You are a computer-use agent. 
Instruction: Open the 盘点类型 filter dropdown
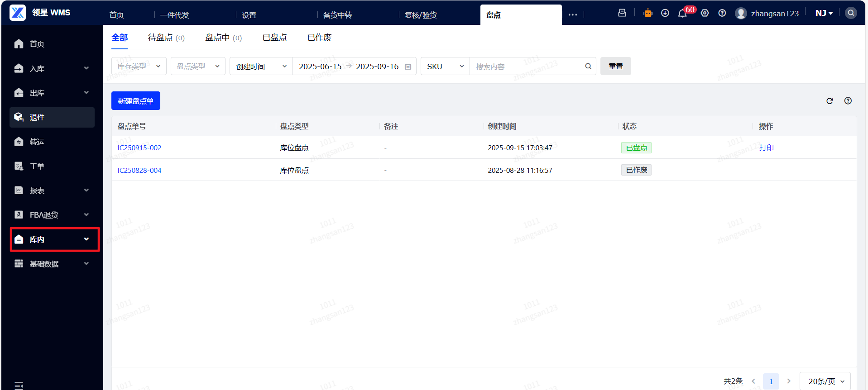[198, 66]
